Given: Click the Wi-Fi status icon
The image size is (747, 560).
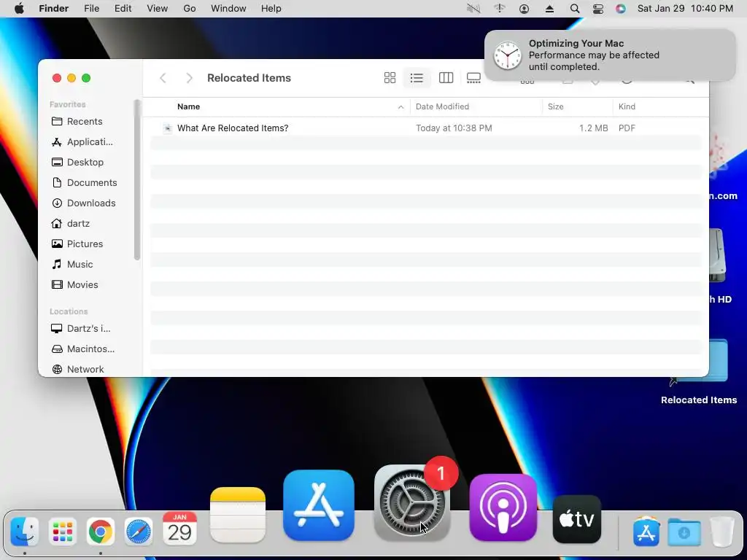Looking at the screenshot, I should 499,9.
